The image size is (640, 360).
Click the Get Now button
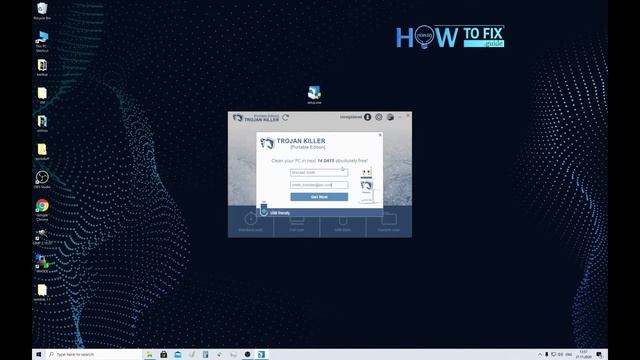(x=319, y=197)
